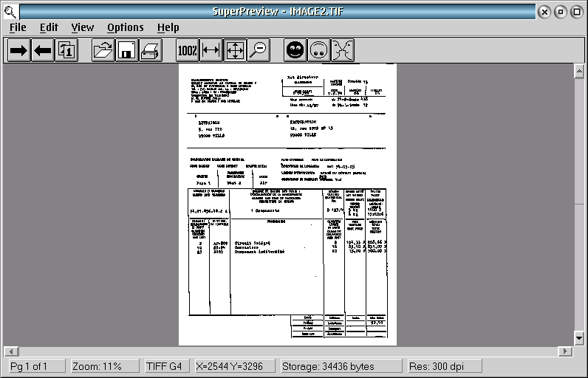Open the File menu
Viewport: 588px width, 378px height.
click(x=18, y=27)
